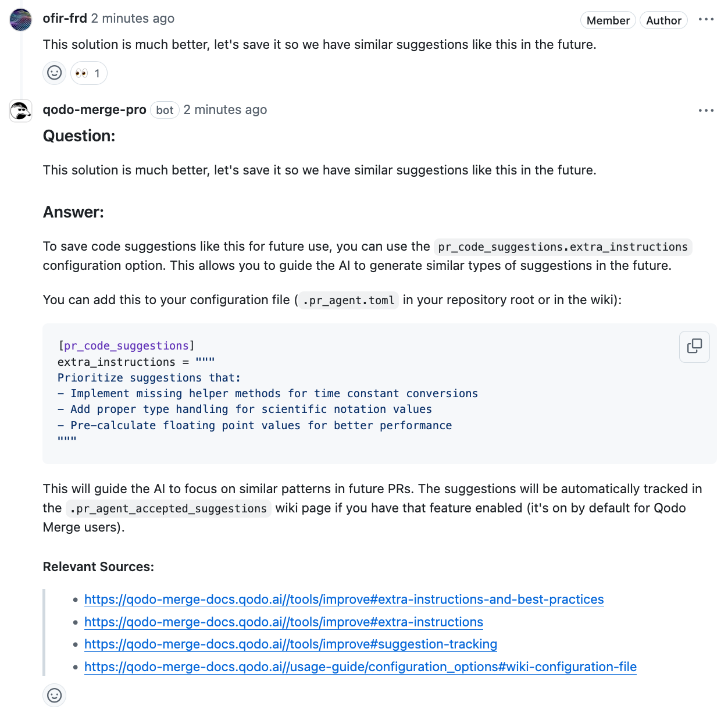Click the .pr_agent_accepted_suggestions inline code
The width and height of the screenshot is (728, 720).
pyautogui.click(x=168, y=509)
